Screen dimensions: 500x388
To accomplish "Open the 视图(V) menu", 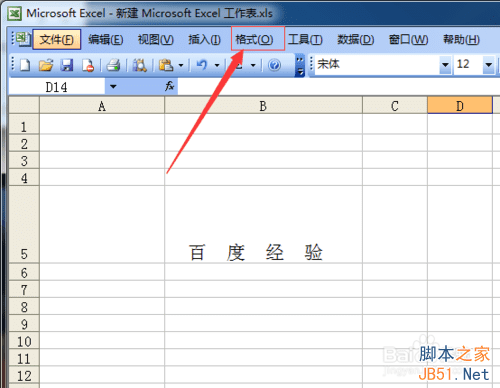I will point(156,39).
